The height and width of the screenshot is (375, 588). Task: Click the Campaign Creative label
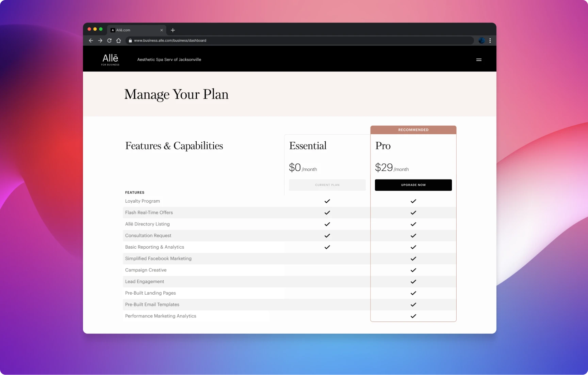point(146,270)
